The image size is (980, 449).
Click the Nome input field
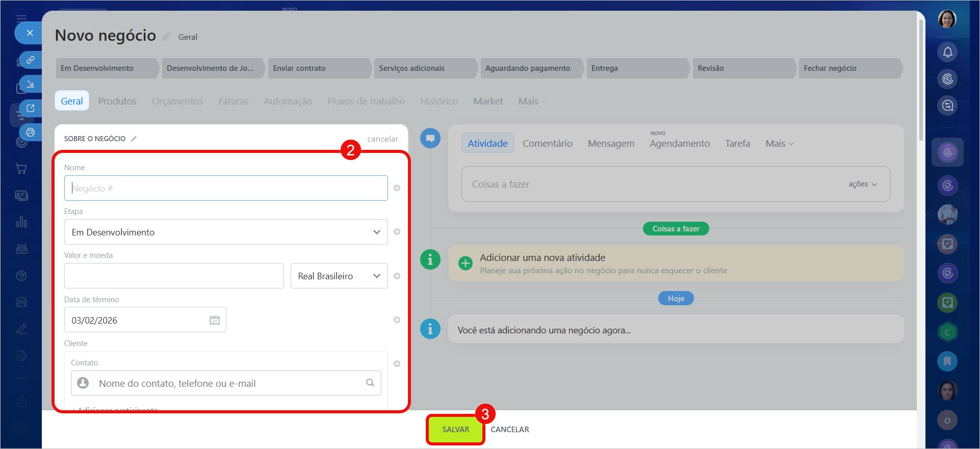(225, 189)
